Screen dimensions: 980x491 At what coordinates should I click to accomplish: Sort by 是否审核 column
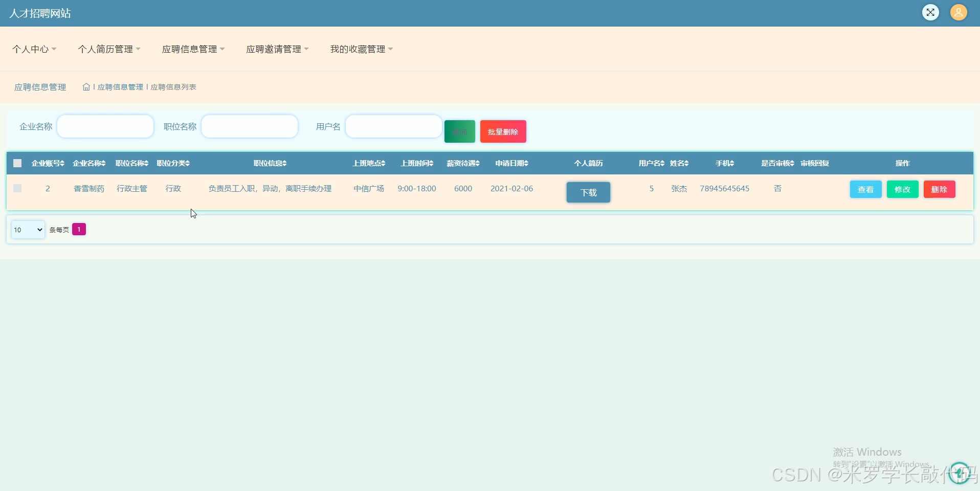(x=777, y=163)
